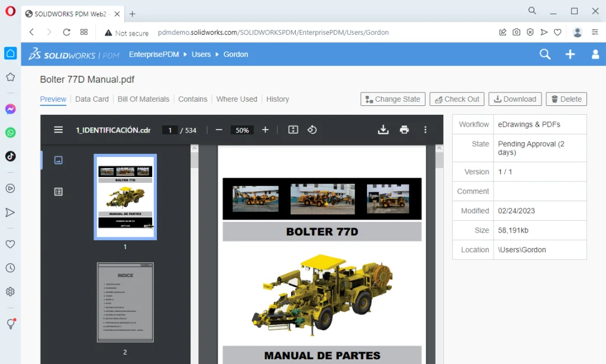Rotate the PDF page
The image size is (606, 364).
tap(312, 130)
